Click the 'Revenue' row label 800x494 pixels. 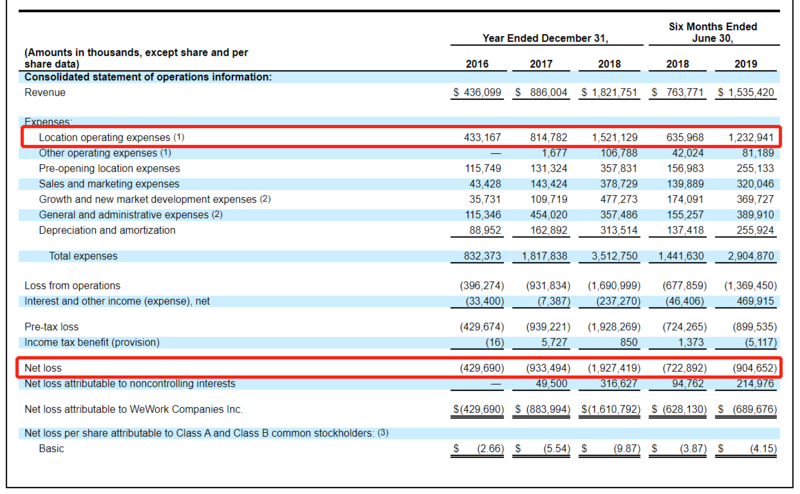click(x=45, y=92)
